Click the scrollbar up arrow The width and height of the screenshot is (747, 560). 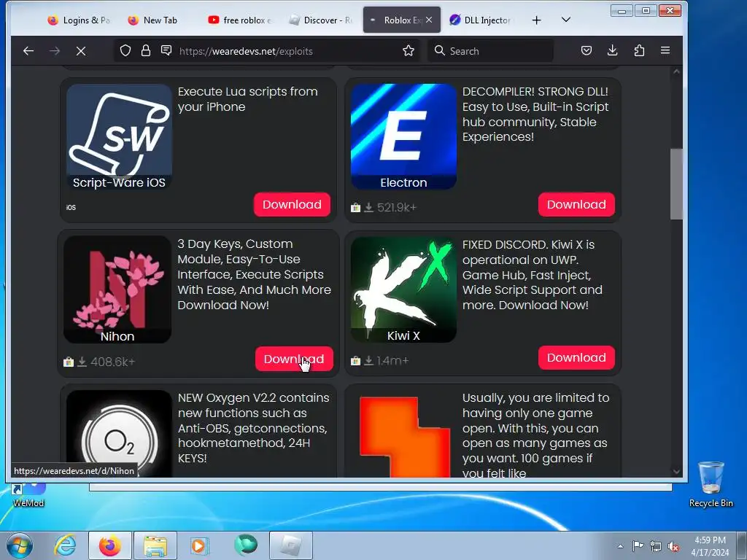(x=676, y=72)
